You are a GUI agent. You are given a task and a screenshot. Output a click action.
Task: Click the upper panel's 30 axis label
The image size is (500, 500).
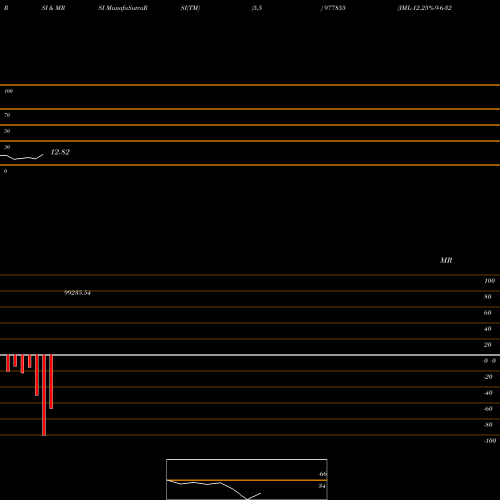pos(7,147)
